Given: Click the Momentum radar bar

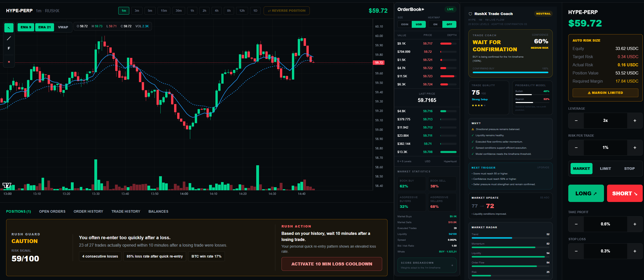Looking at the screenshot, I should click(x=510, y=247).
